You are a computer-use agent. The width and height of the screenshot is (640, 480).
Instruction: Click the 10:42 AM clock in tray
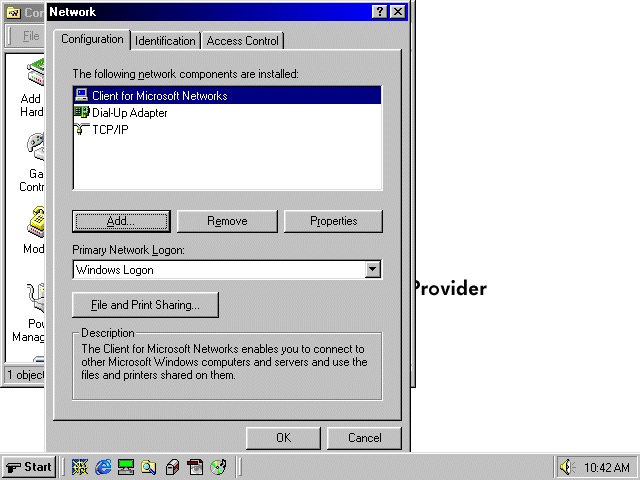pyautogui.click(x=607, y=467)
